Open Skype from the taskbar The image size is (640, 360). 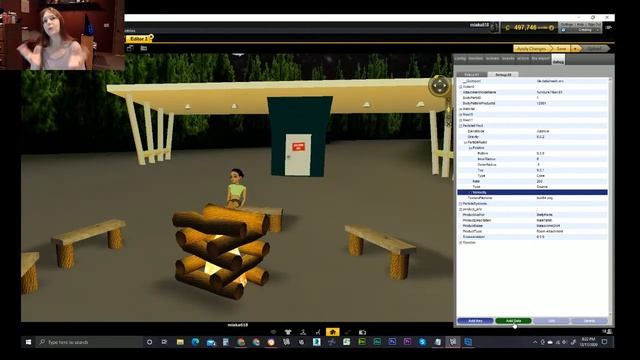[422, 342]
